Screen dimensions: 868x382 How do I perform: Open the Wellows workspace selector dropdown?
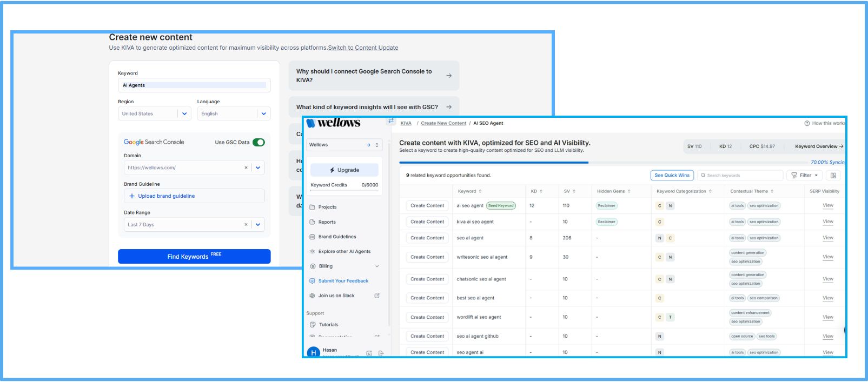click(344, 145)
